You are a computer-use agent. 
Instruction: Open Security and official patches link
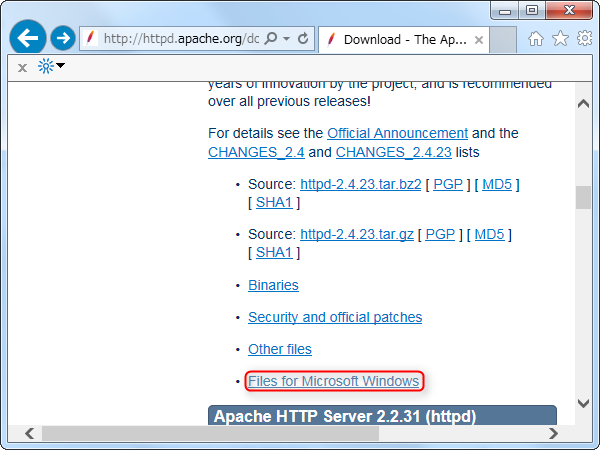pyautogui.click(x=335, y=317)
